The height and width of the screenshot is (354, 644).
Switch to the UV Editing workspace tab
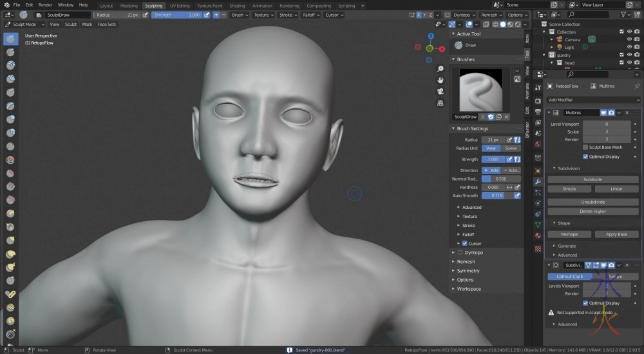[179, 5]
